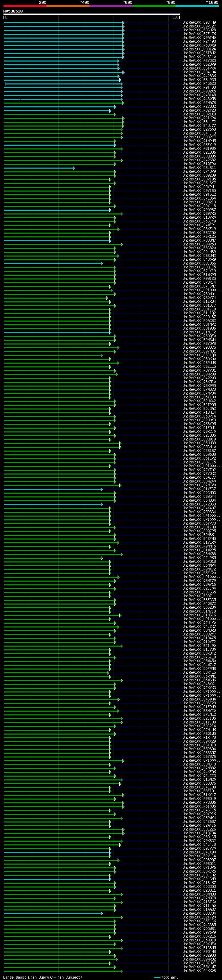
Task: Click the UniRef100_Q9SFH9 hit label
Action: tap(199, 23)
